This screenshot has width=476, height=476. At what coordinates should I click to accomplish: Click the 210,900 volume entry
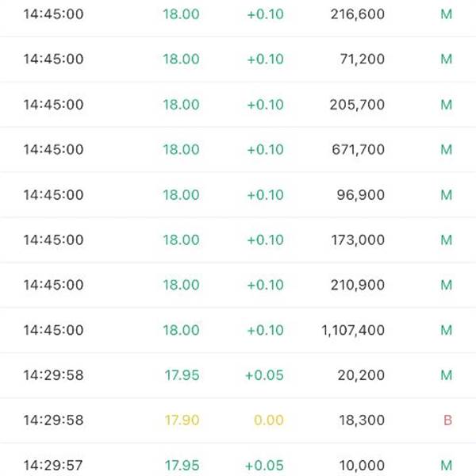point(355,285)
